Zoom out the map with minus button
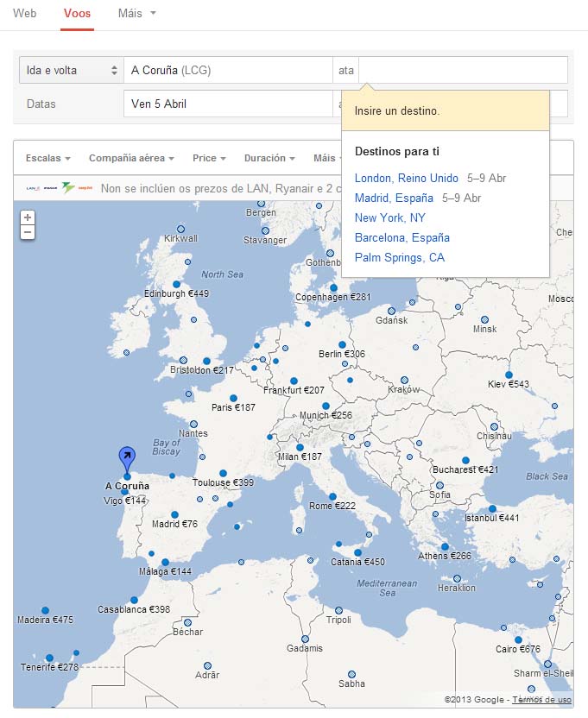Viewport: 588px width, 718px height. [28, 232]
